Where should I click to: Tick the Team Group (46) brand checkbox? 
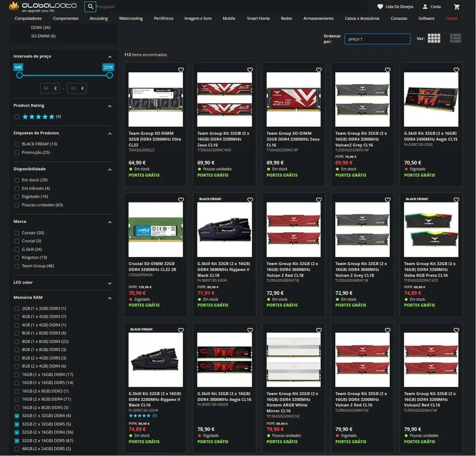17,266
